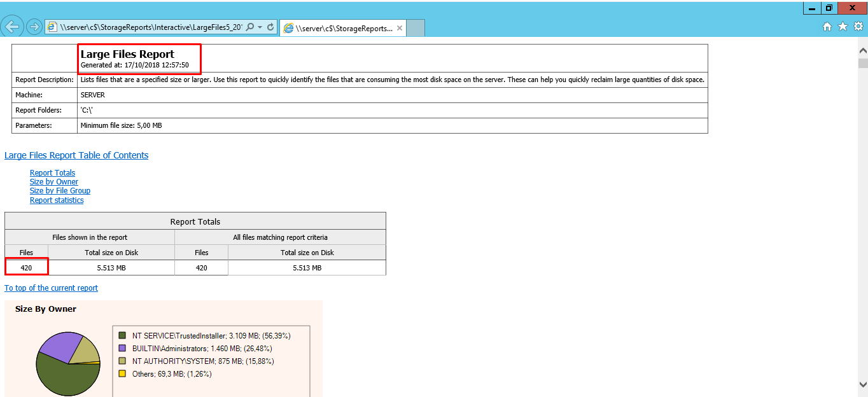Open the Tools gear icon
868x397 pixels.
(x=858, y=27)
